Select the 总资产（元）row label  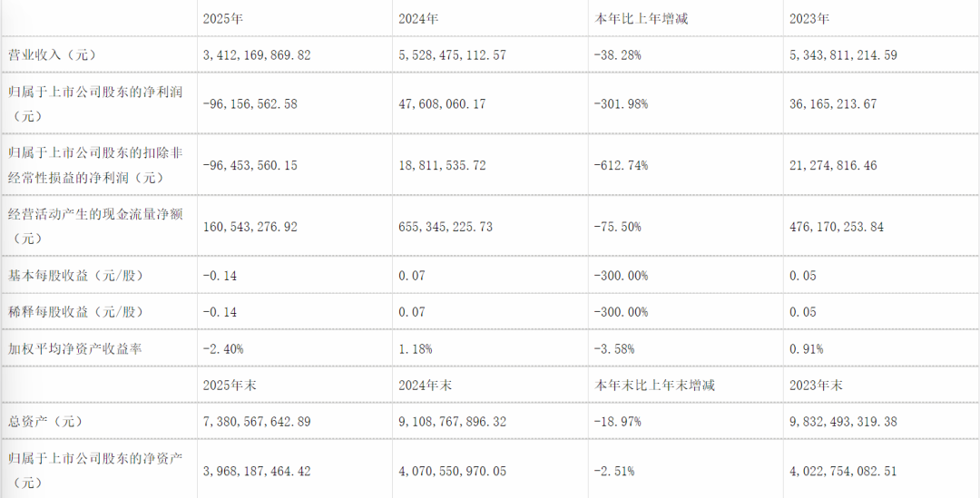click(44, 422)
